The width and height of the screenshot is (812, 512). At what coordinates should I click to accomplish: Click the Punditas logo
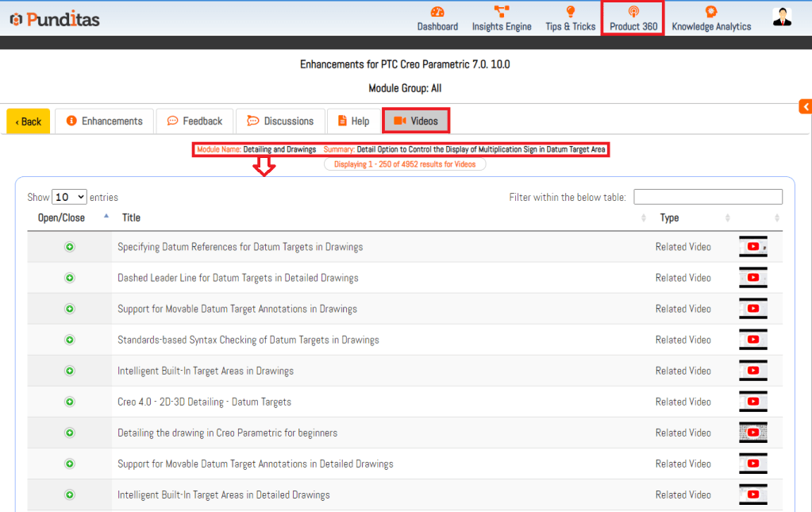click(x=55, y=19)
